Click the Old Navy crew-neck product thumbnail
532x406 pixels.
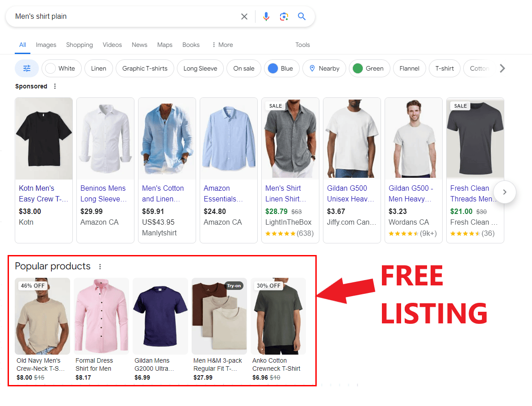[42, 316]
